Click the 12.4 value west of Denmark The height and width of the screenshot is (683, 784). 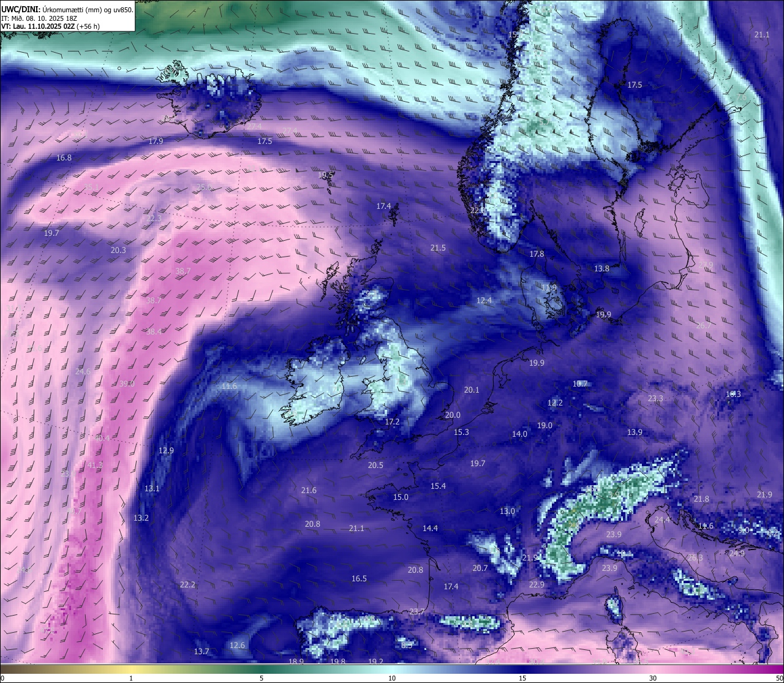coord(484,300)
